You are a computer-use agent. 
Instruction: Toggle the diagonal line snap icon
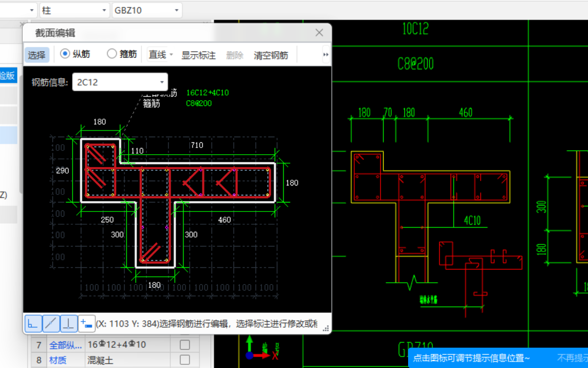pyautogui.click(x=51, y=324)
